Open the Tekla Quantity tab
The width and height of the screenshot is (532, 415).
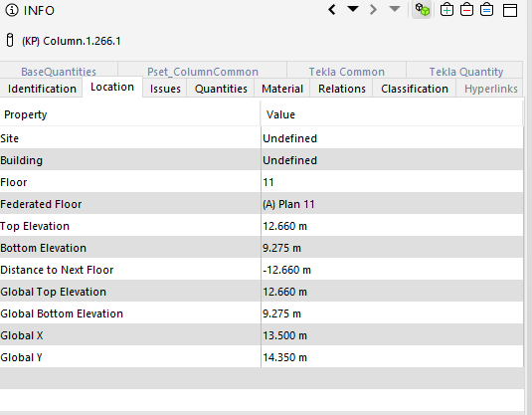point(465,72)
